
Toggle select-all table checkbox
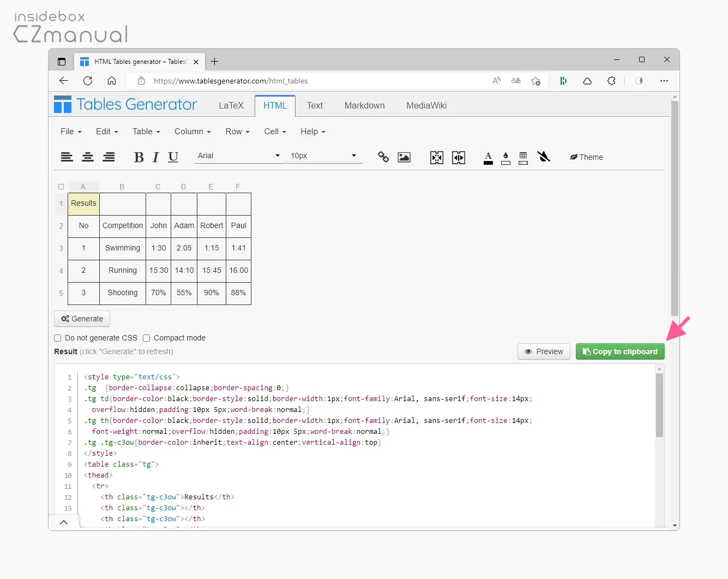[x=61, y=187]
